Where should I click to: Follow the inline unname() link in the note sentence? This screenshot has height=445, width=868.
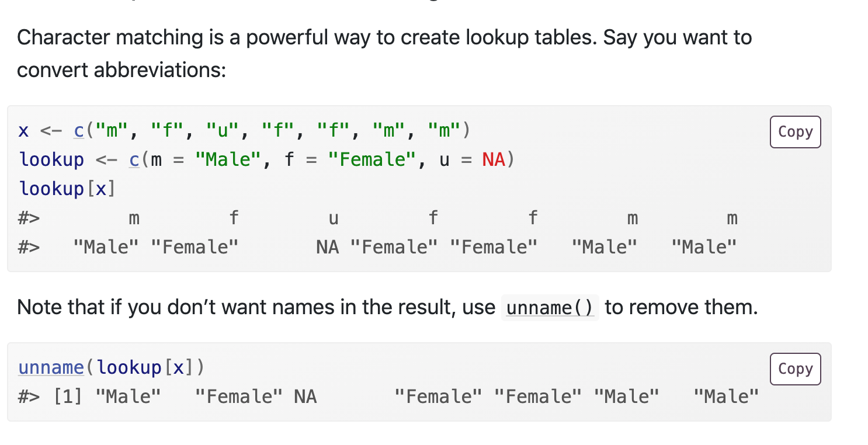coord(549,307)
